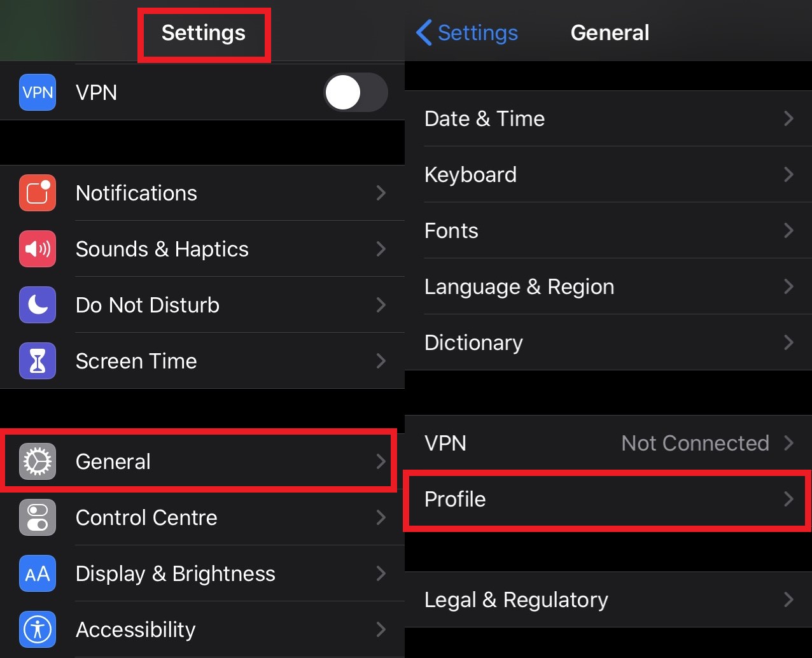The width and height of the screenshot is (812, 658).
Task: Tap the Control Centre switches icon
Action: [x=38, y=517]
